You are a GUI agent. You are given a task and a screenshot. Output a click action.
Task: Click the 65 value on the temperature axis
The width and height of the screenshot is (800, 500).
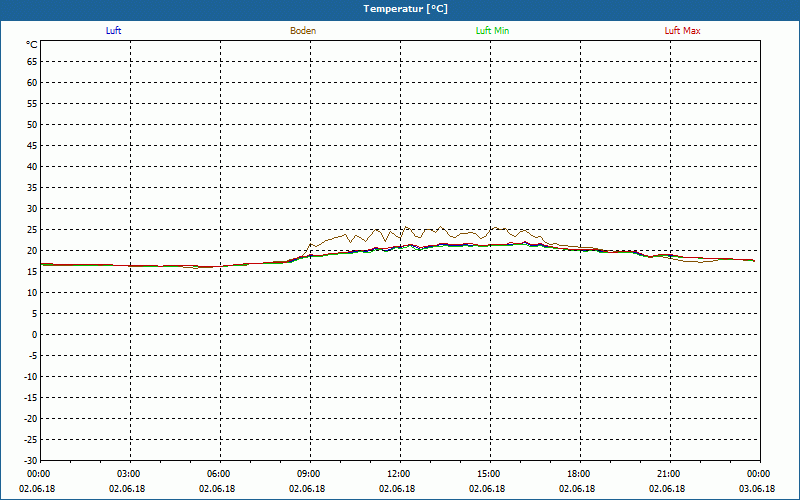(x=32, y=62)
